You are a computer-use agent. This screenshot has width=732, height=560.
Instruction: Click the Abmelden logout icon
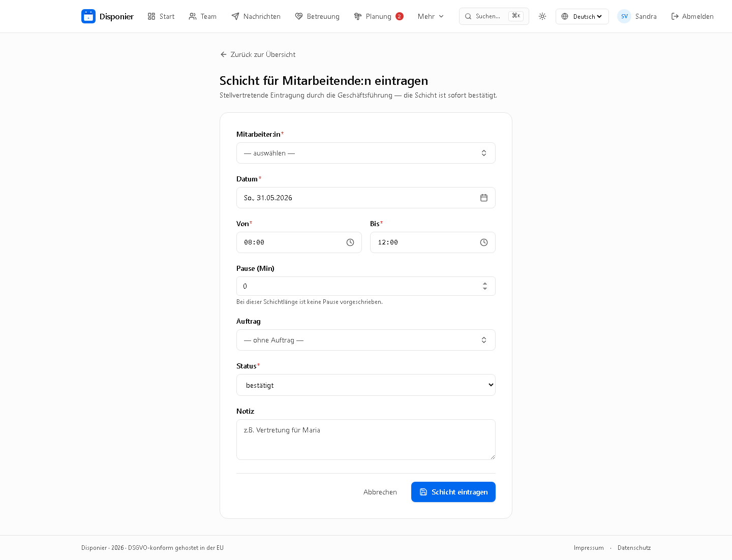click(675, 16)
